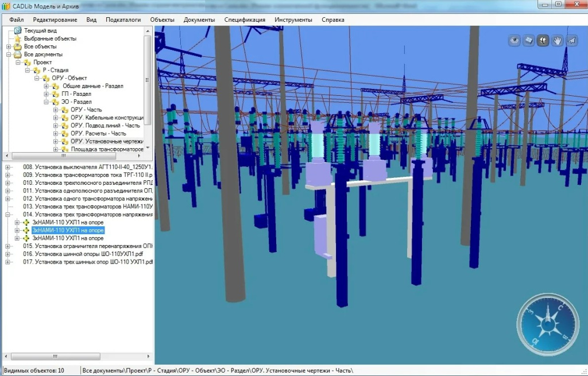Click the Текущий вид icon in tree
588x376 pixels.
(x=18, y=30)
